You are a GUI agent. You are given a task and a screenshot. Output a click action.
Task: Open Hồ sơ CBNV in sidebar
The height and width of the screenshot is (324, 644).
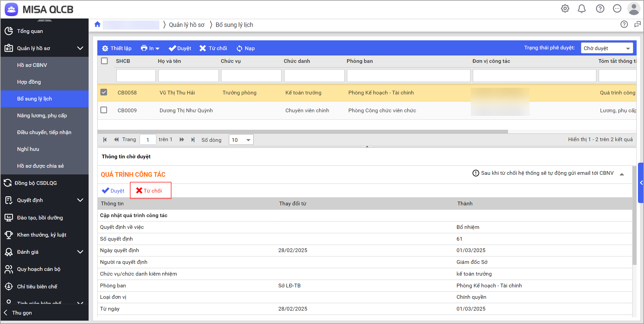pos(32,65)
